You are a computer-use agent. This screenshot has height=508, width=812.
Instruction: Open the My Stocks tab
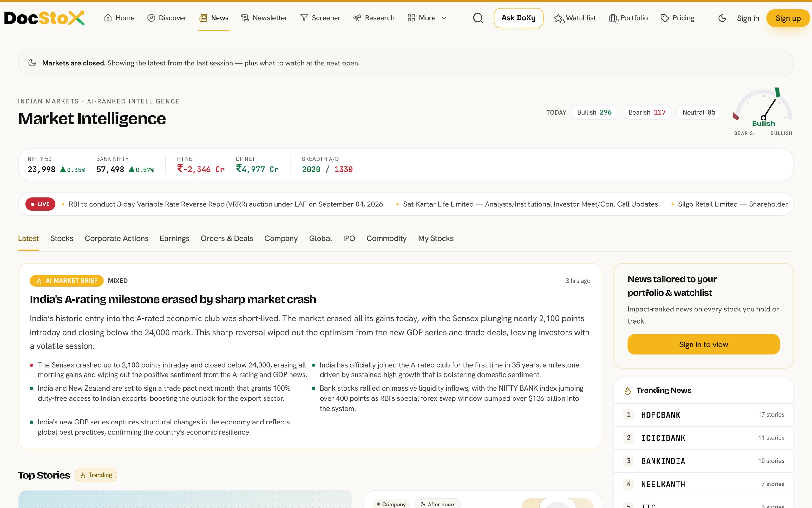tap(435, 238)
